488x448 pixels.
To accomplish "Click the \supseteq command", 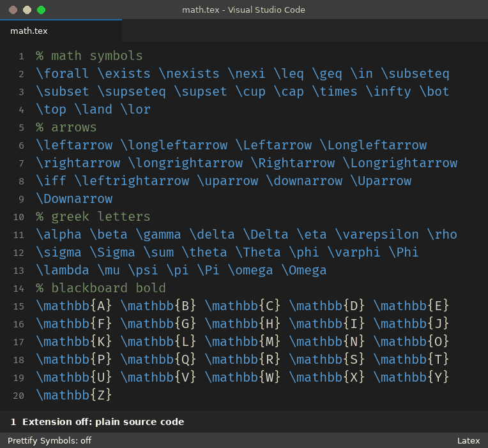I will tap(132, 92).
